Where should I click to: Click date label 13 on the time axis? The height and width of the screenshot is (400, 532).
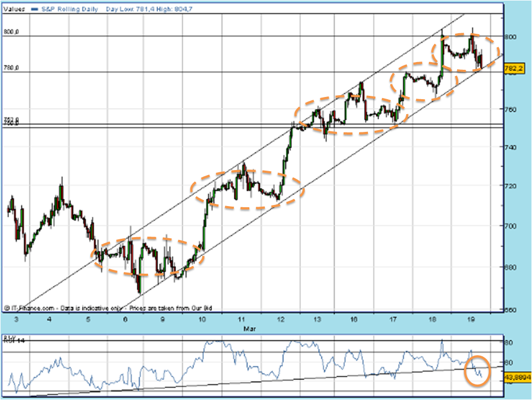coord(317,319)
